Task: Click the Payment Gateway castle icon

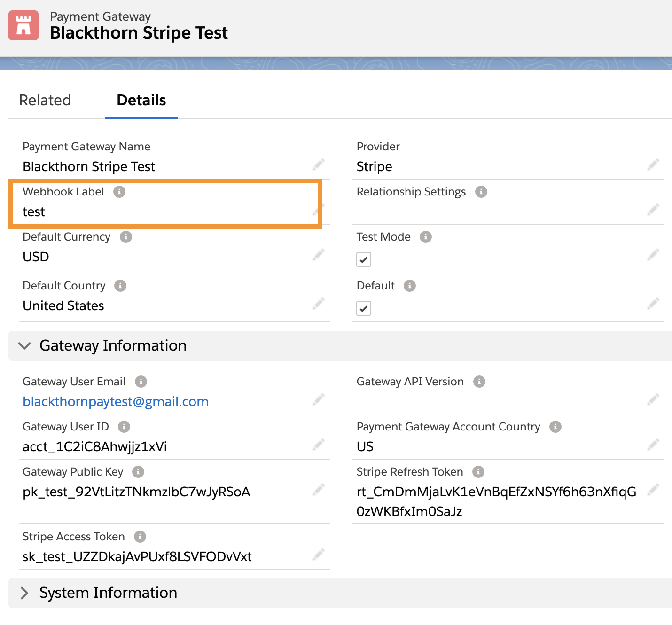Action: 23,25
